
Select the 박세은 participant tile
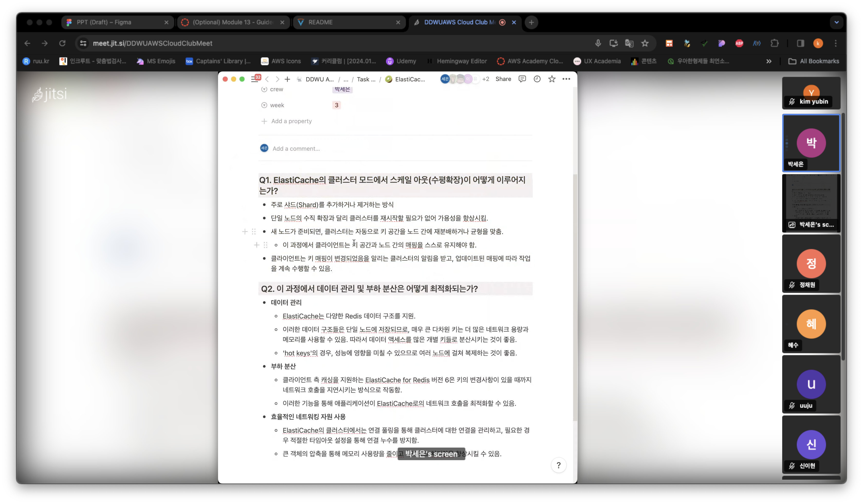tap(811, 143)
